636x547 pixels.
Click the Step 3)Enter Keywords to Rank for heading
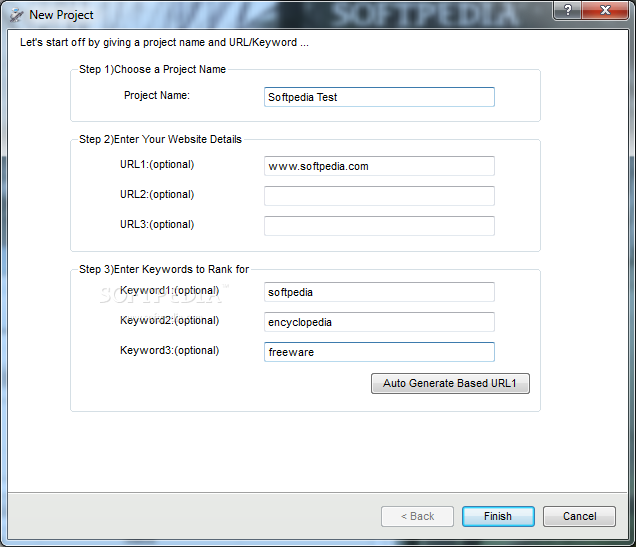pyautogui.click(x=164, y=270)
